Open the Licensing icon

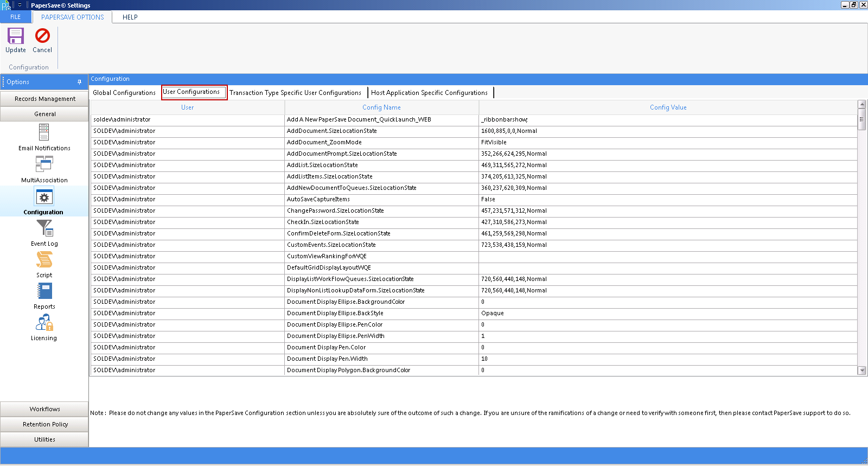[x=44, y=323]
